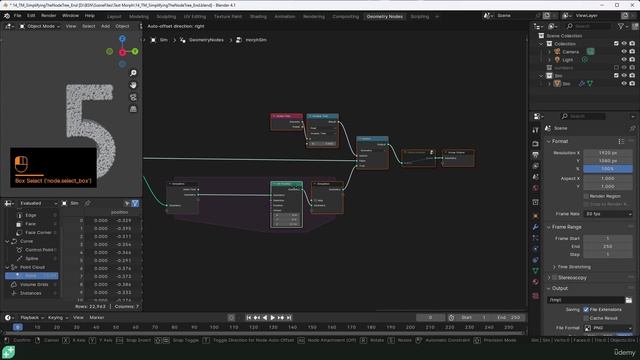This screenshot has width=640, height=360.
Task: Toggle selected-only arrow button in spreadsheet
Action: point(127,203)
